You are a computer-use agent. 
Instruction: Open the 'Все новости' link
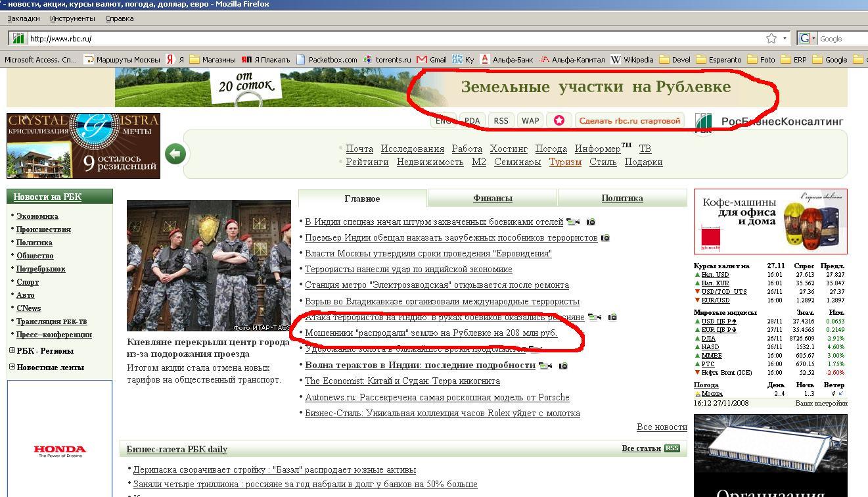click(x=662, y=427)
